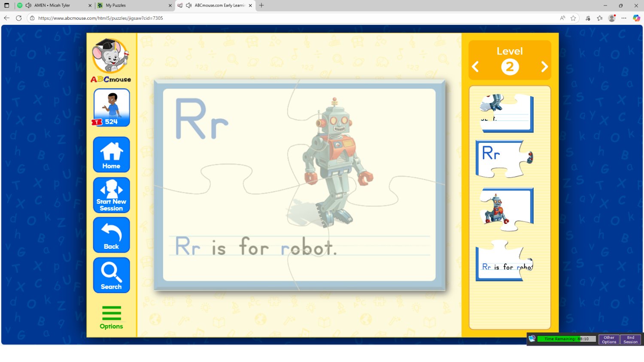Open browser settings and more menu
644x362 pixels.
click(624, 18)
